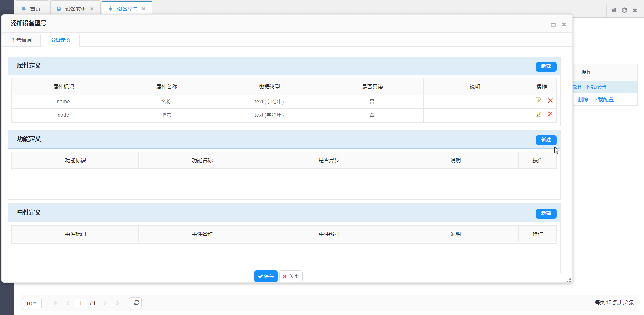Edit the name attribute row
Viewport: 644px width, 315px height.
point(538,101)
